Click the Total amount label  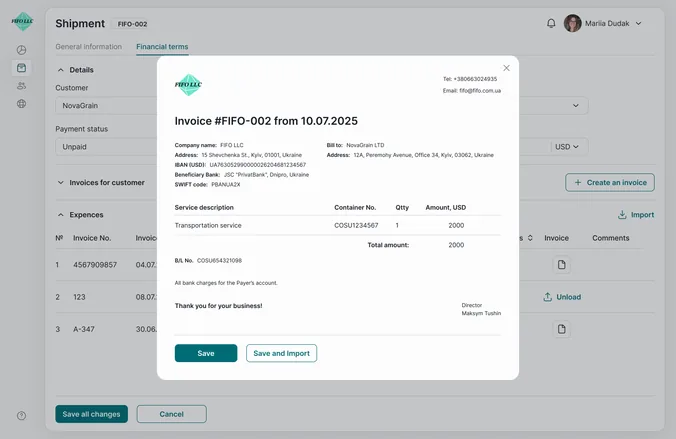click(388, 245)
